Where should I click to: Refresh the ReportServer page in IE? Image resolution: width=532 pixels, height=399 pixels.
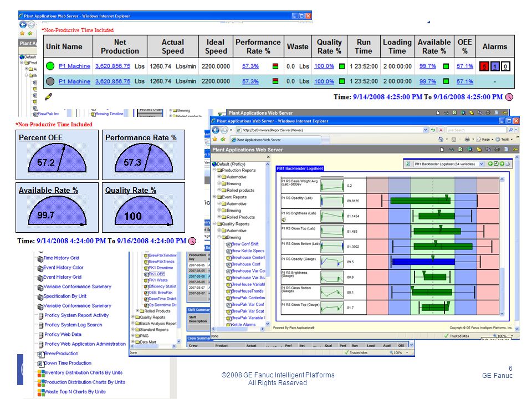pyautogui.click(x=433, y=130)
